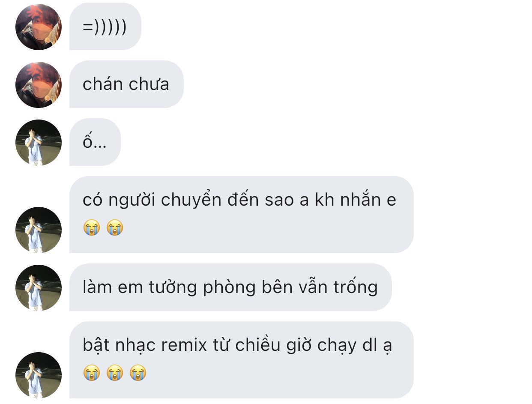This screenshot has width=532, height=404.
Task: Open the masked avatar beside the "=)))))" message
Action: coord(39,27)
